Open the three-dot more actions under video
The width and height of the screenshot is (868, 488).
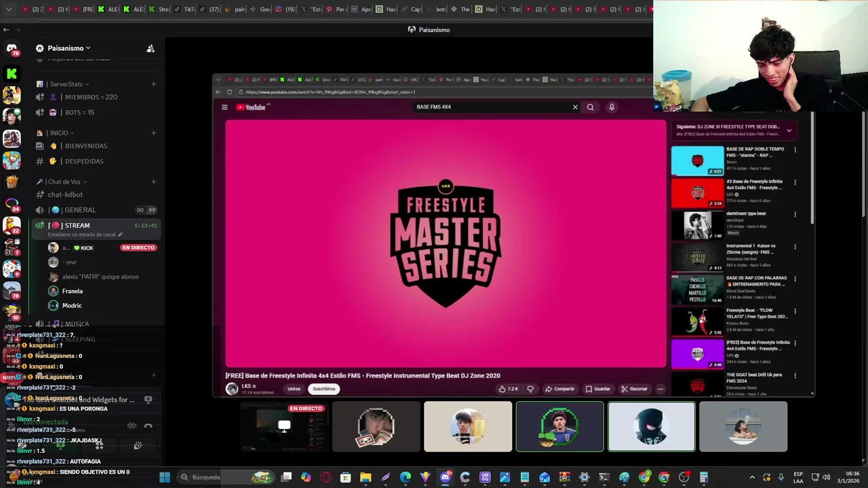tap(660, 389)
